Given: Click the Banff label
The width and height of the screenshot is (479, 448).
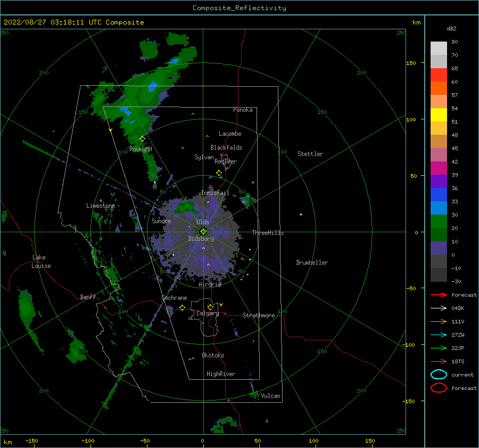Looking at the screenshot, I should point(88,297).
